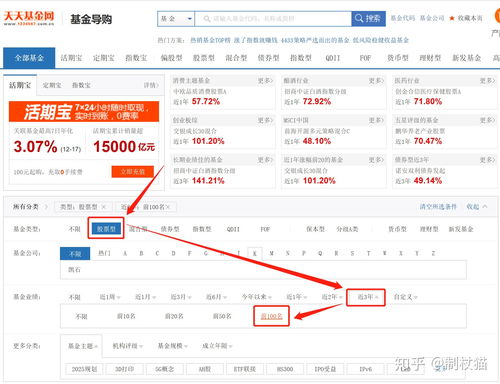Open the 基金代码 link
Image resolution: width=500 pixels, height=384 pixels.
point(403,18)
